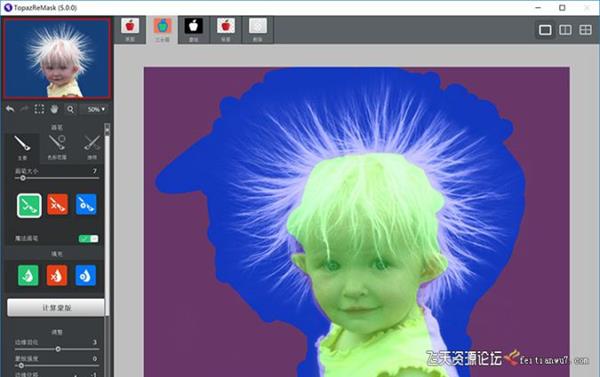The height and width of the screenshot is (377, 600).
Task: Click the TopazReMask app icon in title bar
Action: pyautogui.click(x=8, y=7)
